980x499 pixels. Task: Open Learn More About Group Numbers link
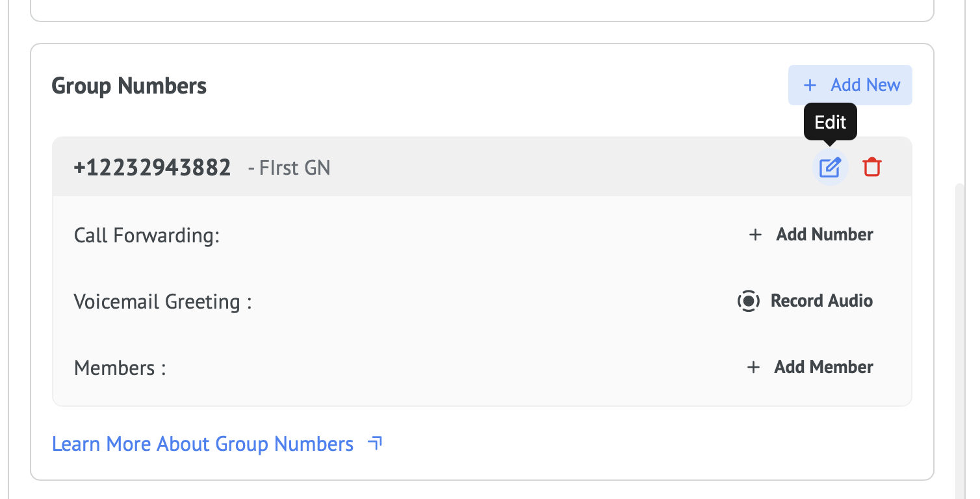click(203, 444)
